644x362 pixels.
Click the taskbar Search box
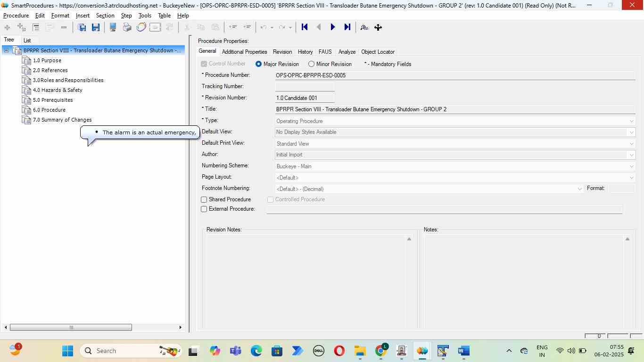click(x=131, y=351)
